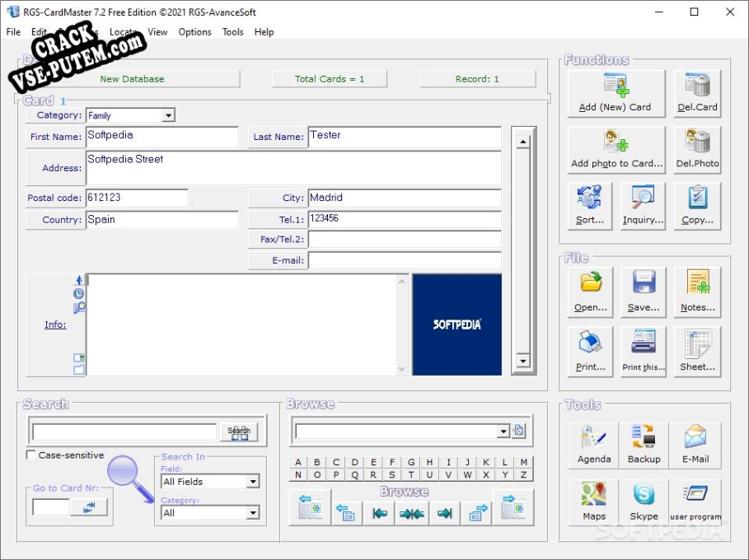Image resolution: width=749 pixels, height=560 pixels.
Task: Click the First Name input field
Action: (162, 136)
